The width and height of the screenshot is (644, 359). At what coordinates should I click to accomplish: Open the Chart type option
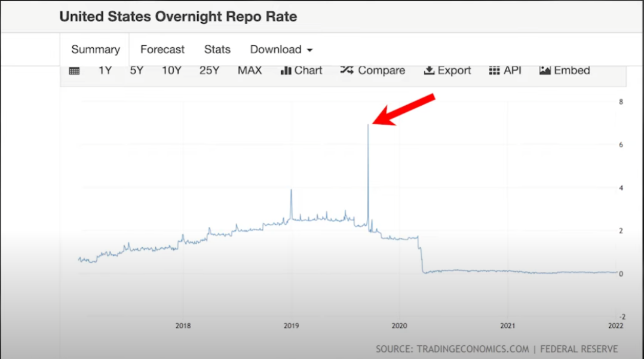pyautogui.click(x=308, y=70)
